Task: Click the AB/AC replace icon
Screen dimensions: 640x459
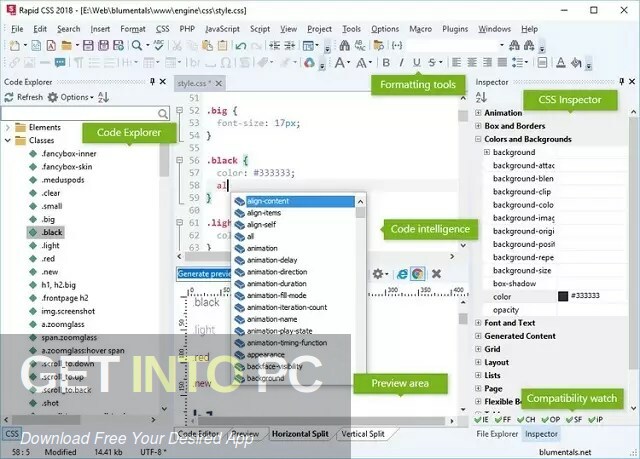Action: click(360, 45)
